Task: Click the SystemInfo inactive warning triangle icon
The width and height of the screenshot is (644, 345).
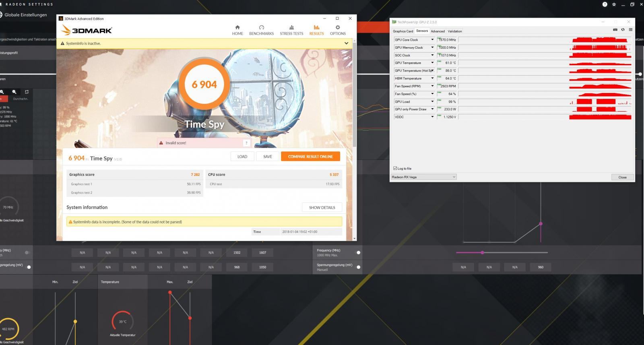Action: click(62, 43)
